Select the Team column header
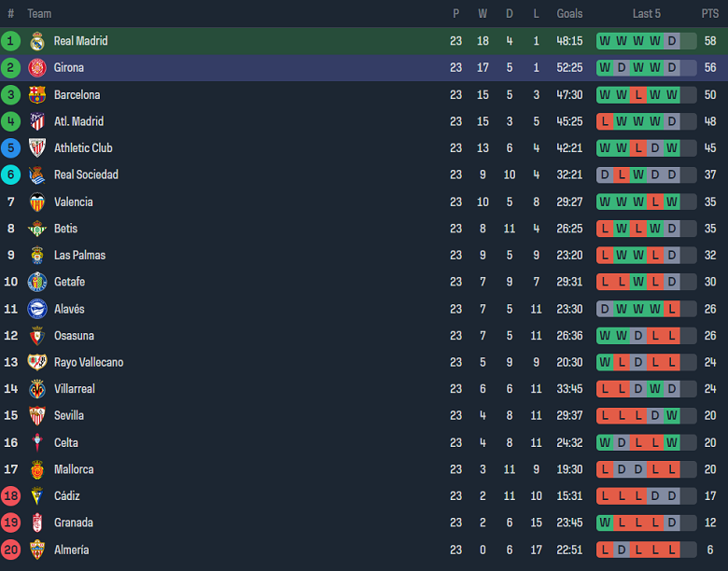Viewport: 728px width, 571px height. point(39,14)
